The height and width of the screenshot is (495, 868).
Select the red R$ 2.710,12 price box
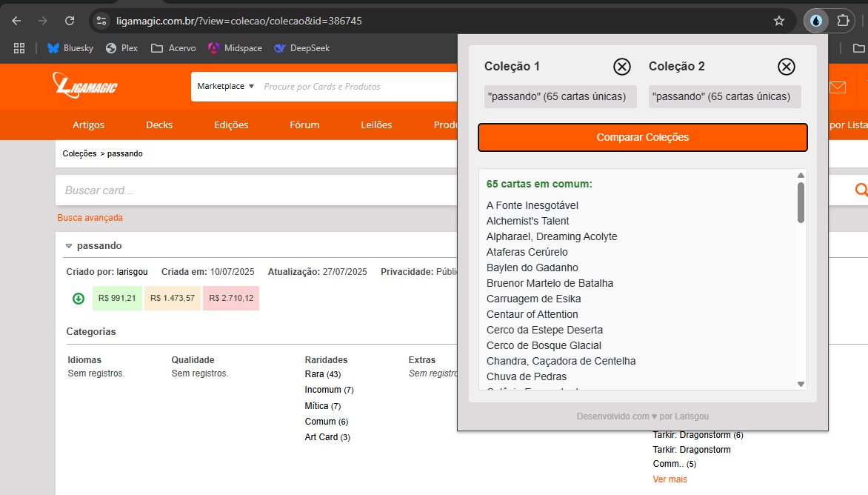click(x=231, y=299)
